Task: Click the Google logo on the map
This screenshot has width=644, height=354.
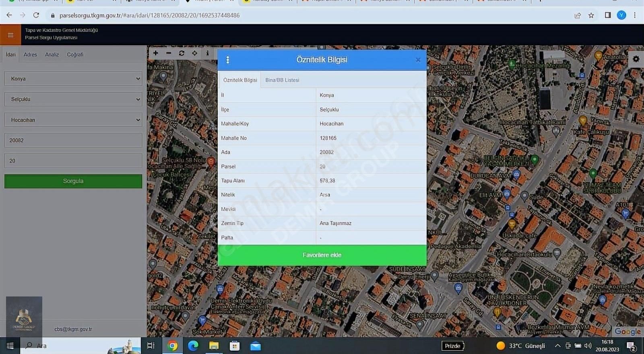Action: (x=627, y=331)
